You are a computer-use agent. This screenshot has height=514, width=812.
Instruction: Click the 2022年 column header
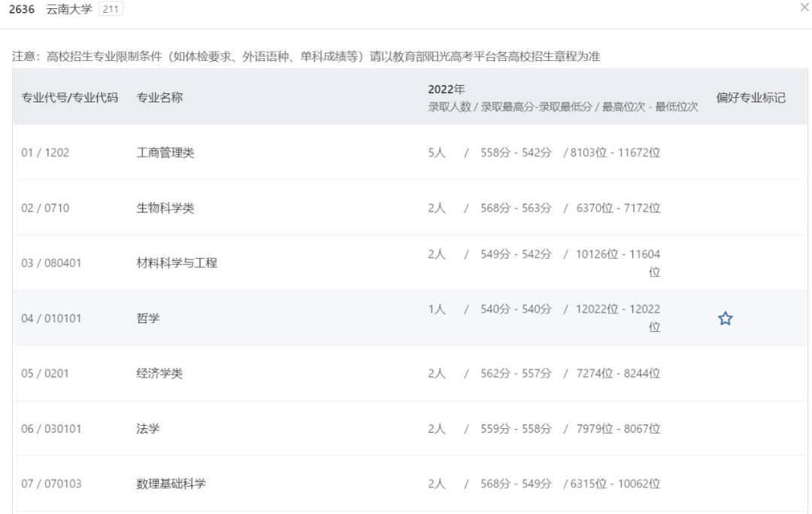click(x=447, y=89)
